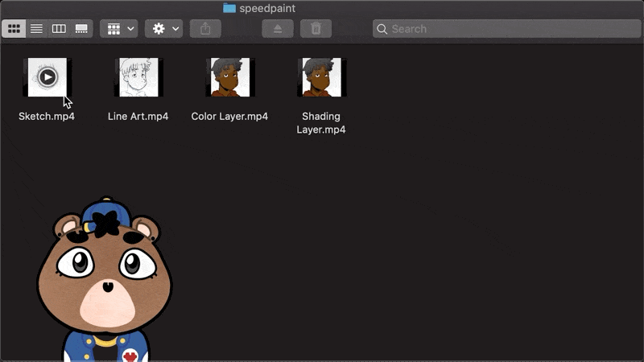Click the search magnifier icon
The width and height of the screenshot is (644, 362).
coord(382,29)
